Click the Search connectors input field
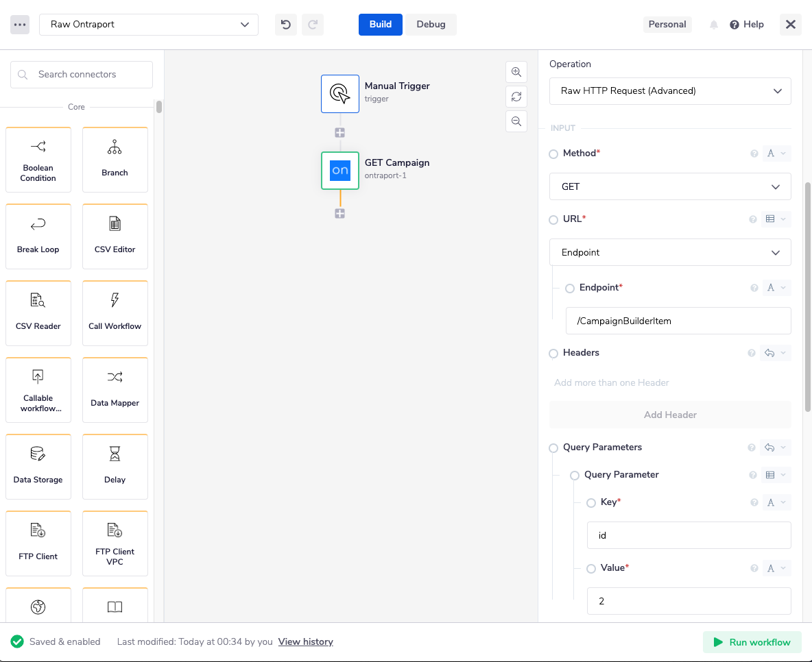812x662 pixels. (82, 75)
